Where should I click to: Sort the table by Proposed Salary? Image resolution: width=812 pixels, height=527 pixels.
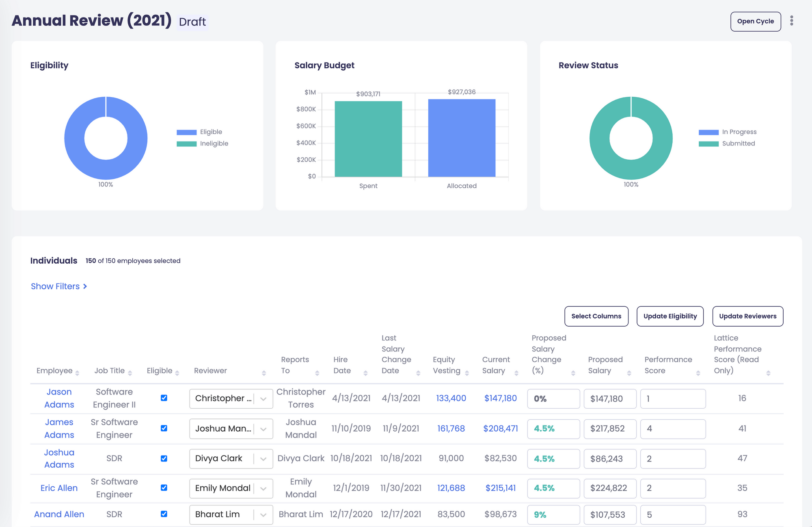629,371
